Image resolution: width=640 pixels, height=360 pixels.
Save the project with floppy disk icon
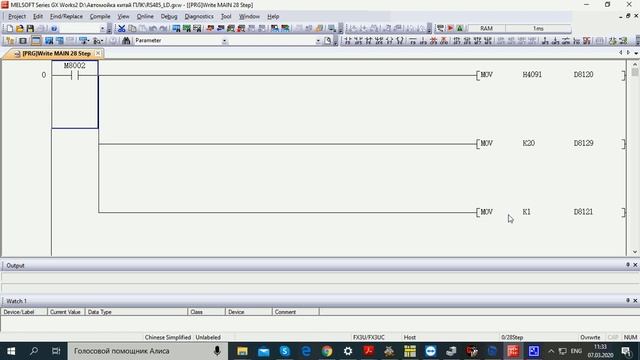click(x=30, y=28)
